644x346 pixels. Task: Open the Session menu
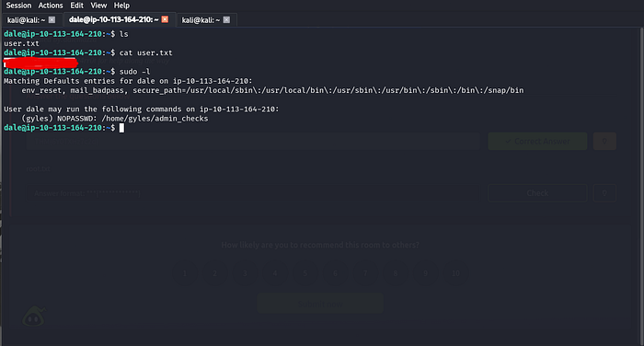pyautogui.click(x=18, y=6)
